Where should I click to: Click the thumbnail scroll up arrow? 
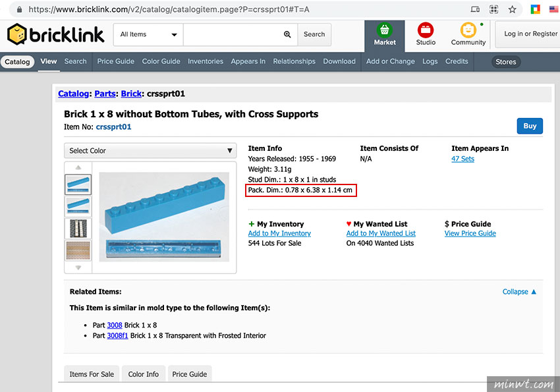(x=78, y=167)
